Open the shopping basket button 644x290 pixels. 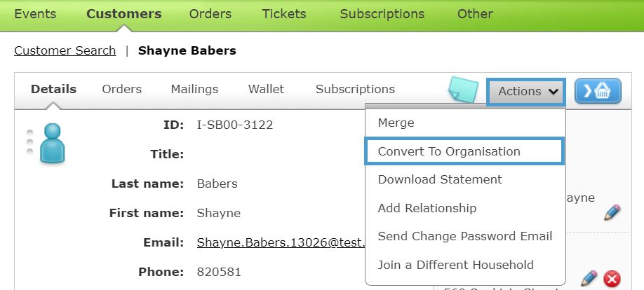[x=598, y=90]
